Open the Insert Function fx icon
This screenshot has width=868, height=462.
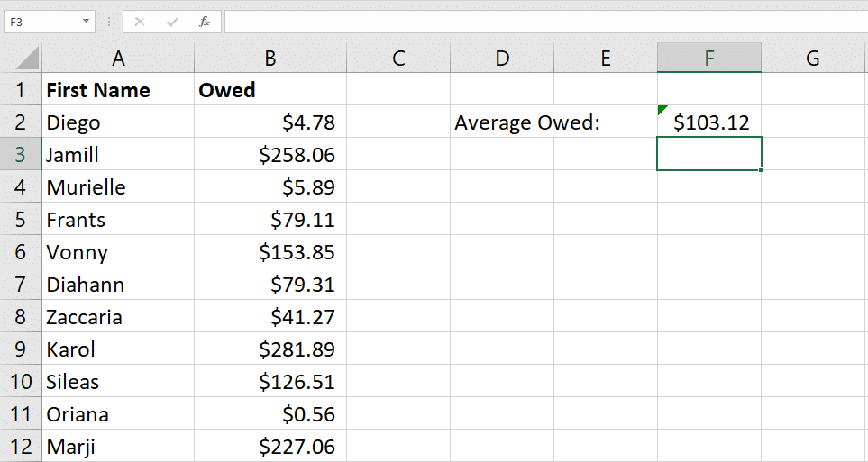[x=205, y=22]
